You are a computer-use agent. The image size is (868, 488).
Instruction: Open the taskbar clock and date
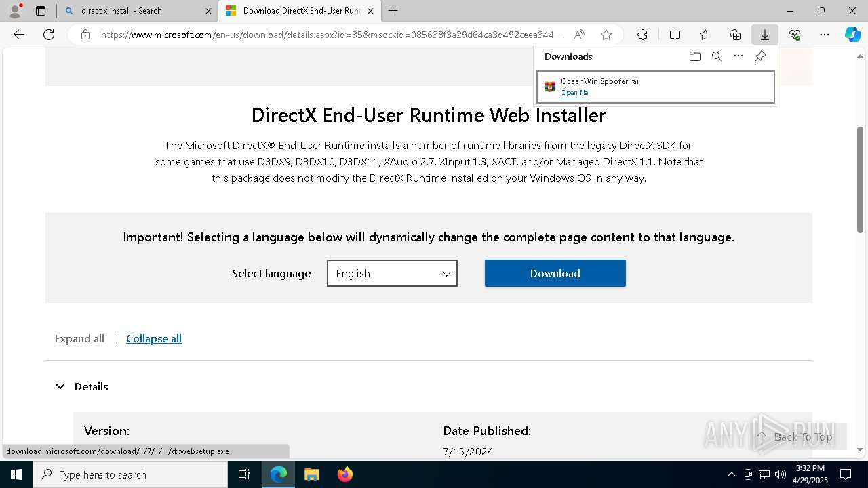810,474
